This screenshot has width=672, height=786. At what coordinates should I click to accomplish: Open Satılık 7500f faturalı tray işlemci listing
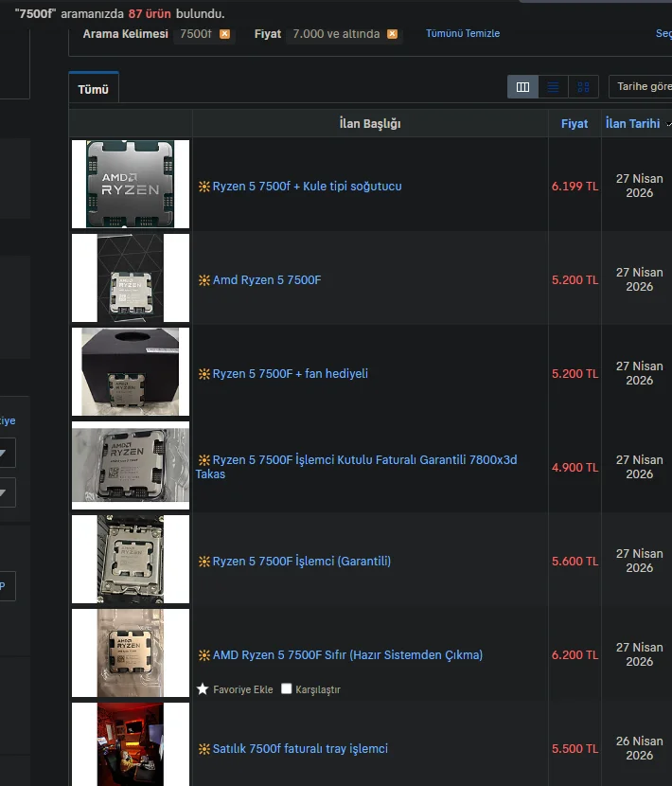click(300, 748)
